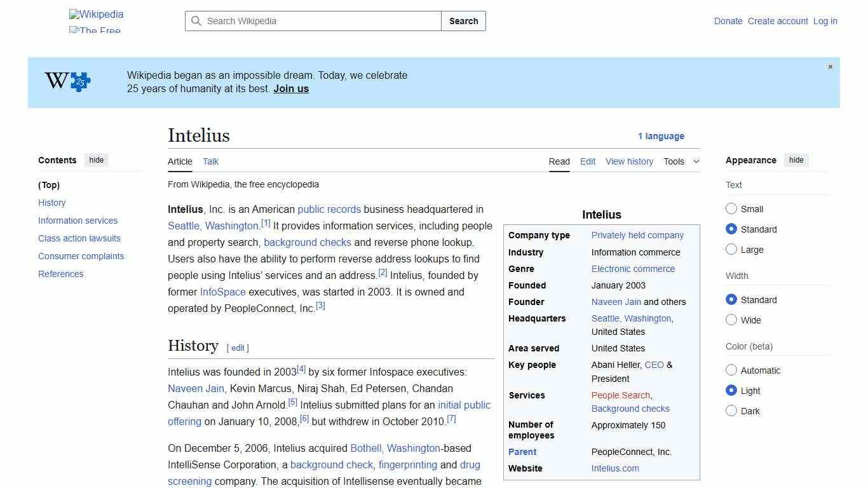Click the Search Wikipedia input field
This screenshot has width=868, height=488.
311,21
